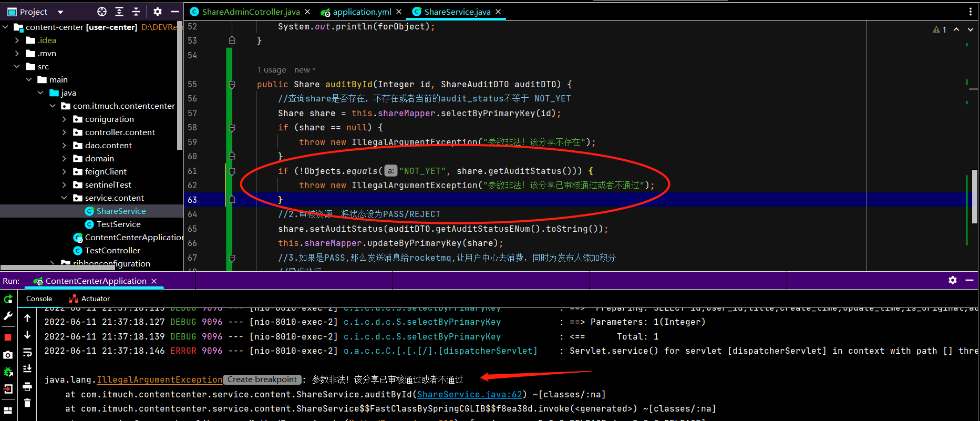This screenshot has height=421, width=980.
Task: Collapse the src folder
Action: coord(17,66)
